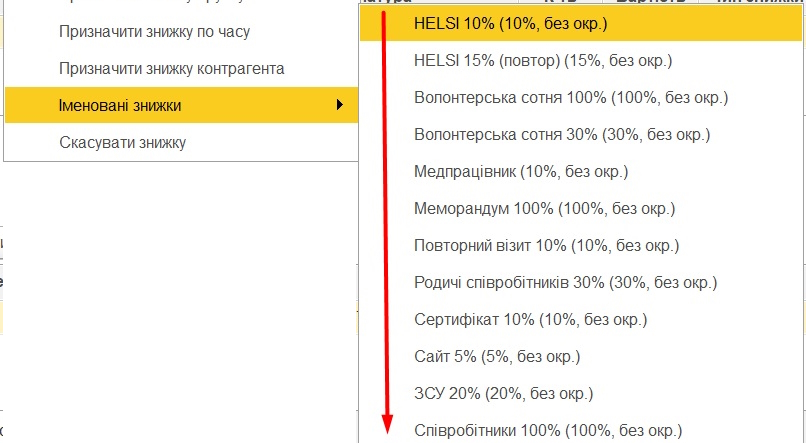The height and width of the screenshot is (443, 806).
Task: Click the cut-off menu item above Призначити знижку по часу
Action: [x=150, y=4]
